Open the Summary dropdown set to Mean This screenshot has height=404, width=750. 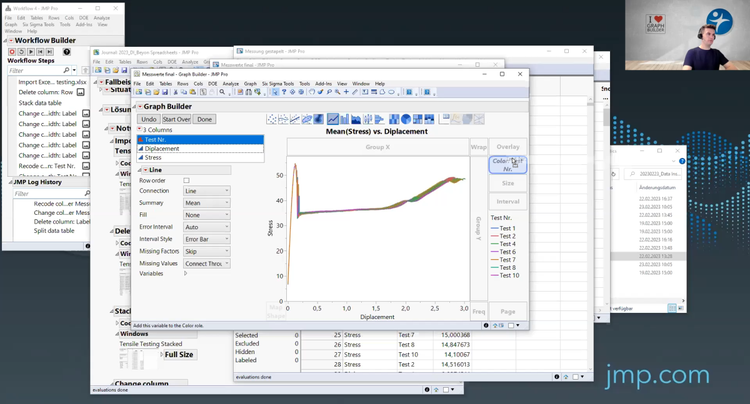[206, 203]
